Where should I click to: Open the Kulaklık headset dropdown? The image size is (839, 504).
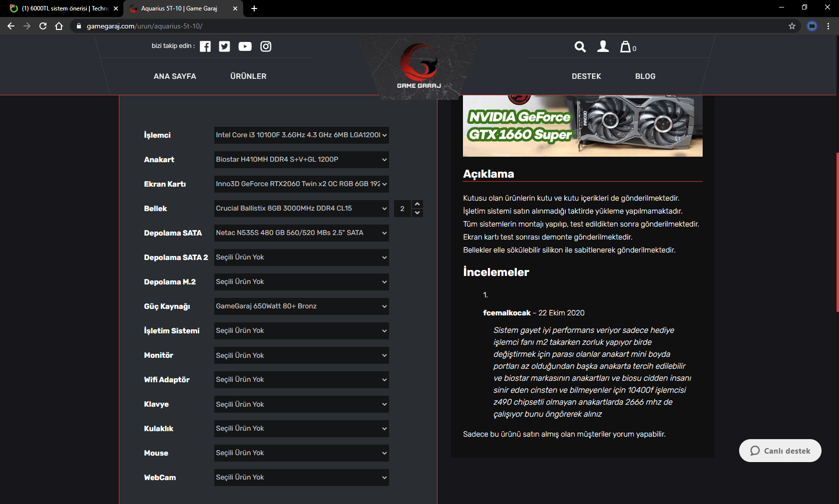(x=302, y=429)
